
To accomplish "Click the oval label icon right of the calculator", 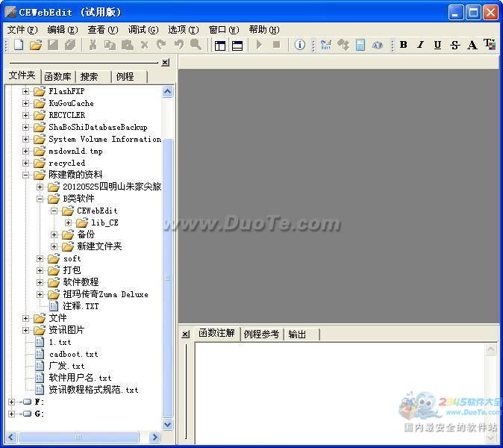I will [x=378, y=46].
